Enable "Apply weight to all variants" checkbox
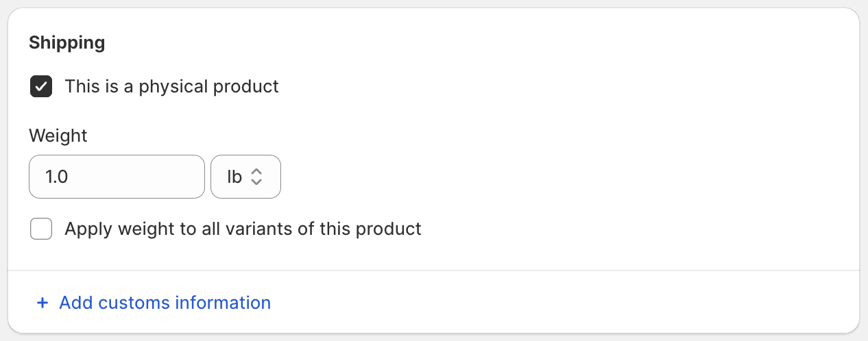 pos(41,229)
